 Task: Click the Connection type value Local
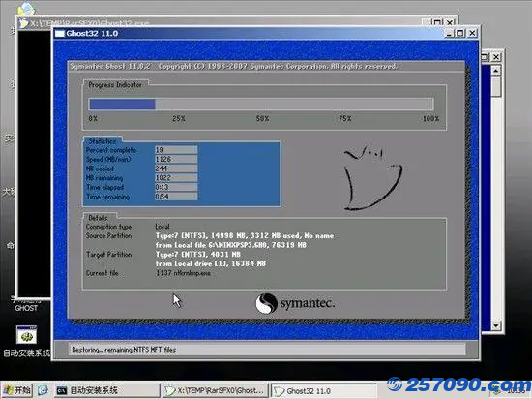tap(163, 227)
